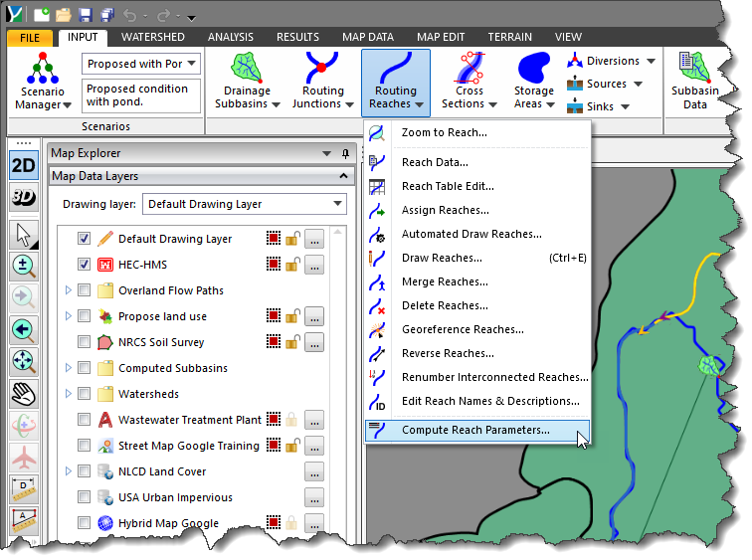This screenshot has width=752, height=560.
Task: Uncheck the HEC-HMS layer checkbox
Action: [x=84, y=265]
